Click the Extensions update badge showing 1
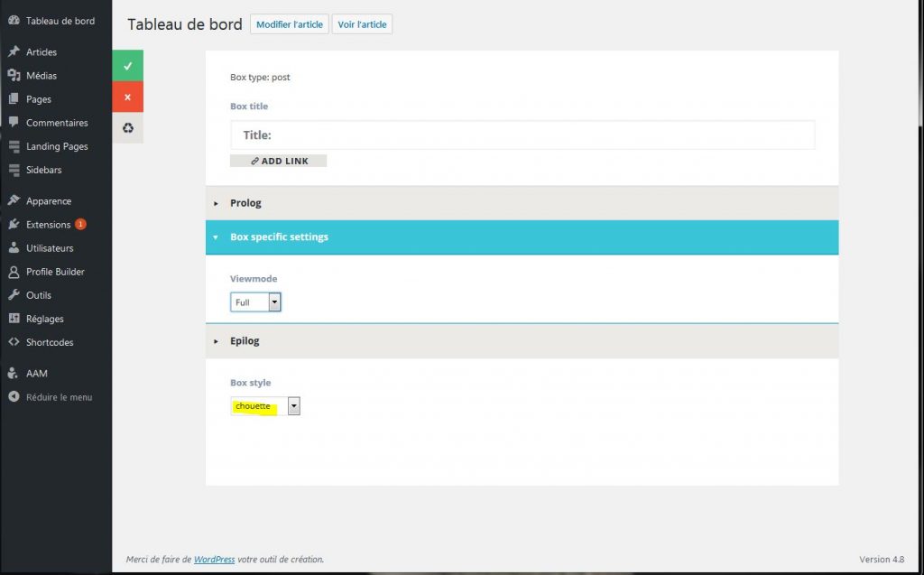The width and height of the screenshot is (924, 575). (x=80, y=224)
